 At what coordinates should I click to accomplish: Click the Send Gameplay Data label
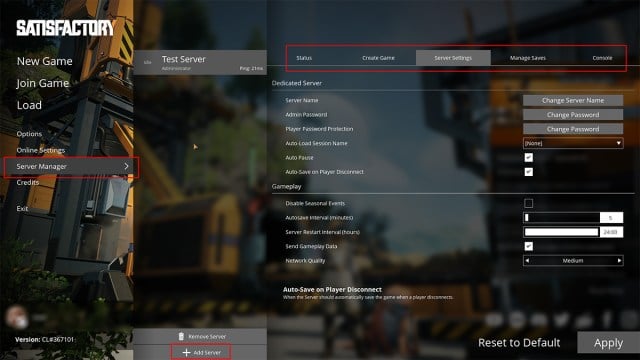tap(311, 247)
